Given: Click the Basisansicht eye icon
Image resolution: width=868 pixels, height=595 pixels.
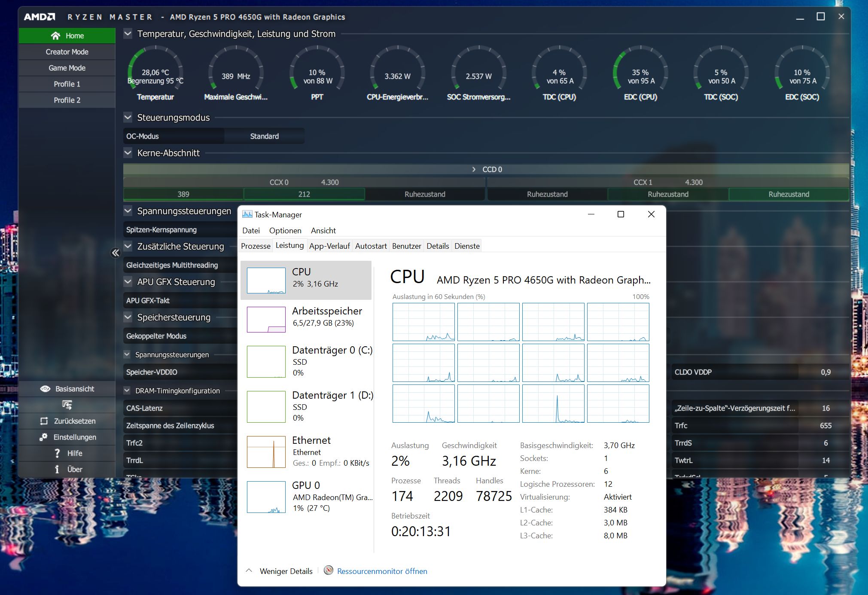Looking at the screenshot, I should [x=45, y=389].
